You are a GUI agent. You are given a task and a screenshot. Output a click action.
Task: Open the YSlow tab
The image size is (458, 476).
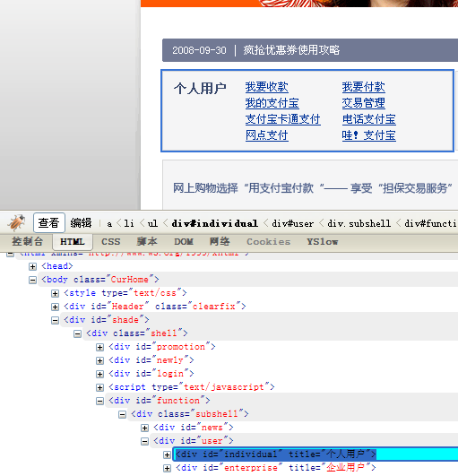322,242
